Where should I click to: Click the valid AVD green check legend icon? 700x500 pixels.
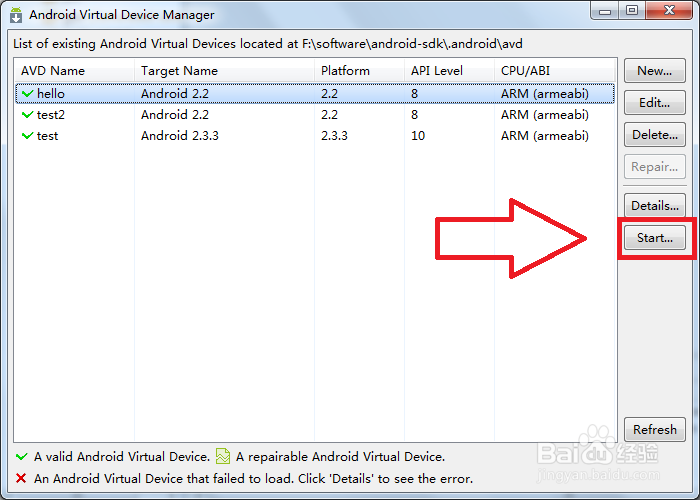click(21, 457)
